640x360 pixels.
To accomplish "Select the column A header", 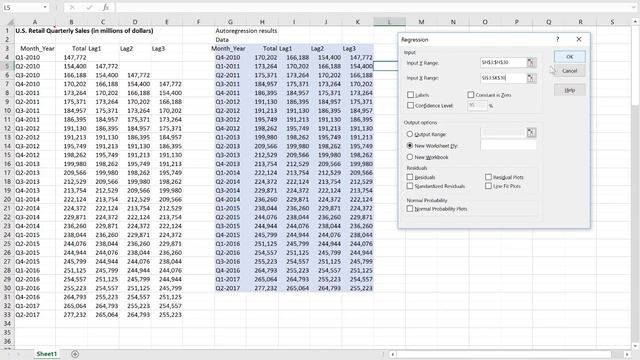I will click(x=35, y=22).
